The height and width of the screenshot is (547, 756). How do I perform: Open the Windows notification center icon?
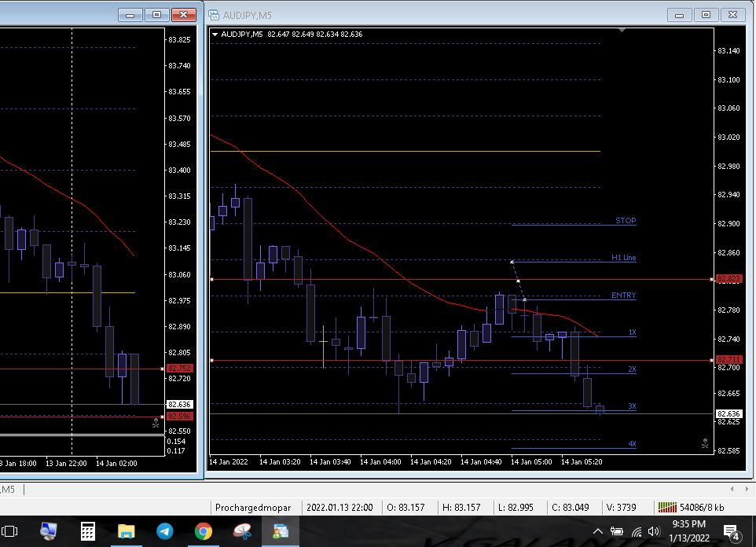click(x=730, y=531)
